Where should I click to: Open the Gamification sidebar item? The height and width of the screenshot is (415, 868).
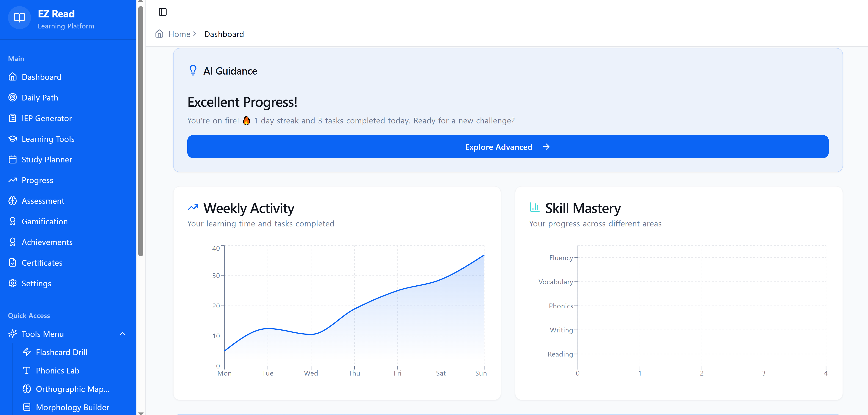coord(44,221)
